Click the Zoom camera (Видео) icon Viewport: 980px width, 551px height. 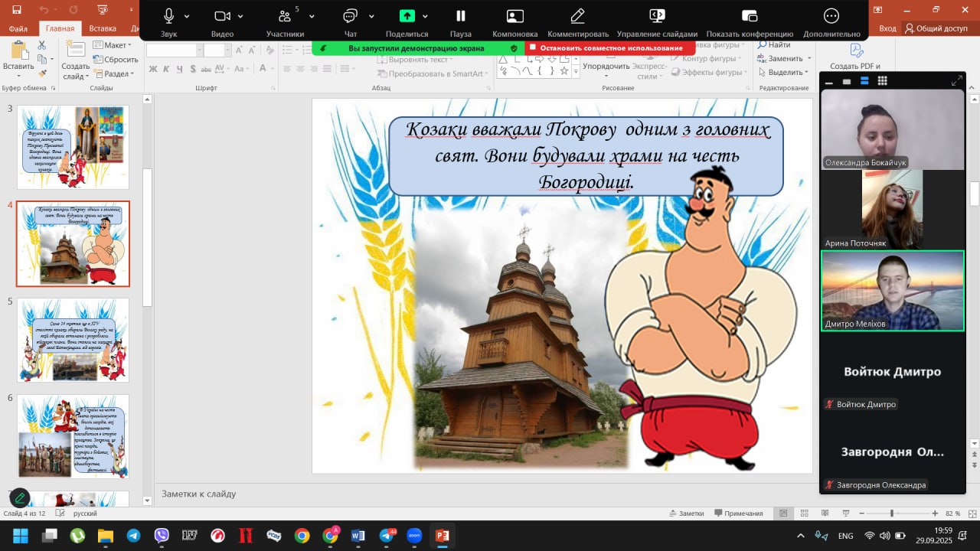[222, 16]
